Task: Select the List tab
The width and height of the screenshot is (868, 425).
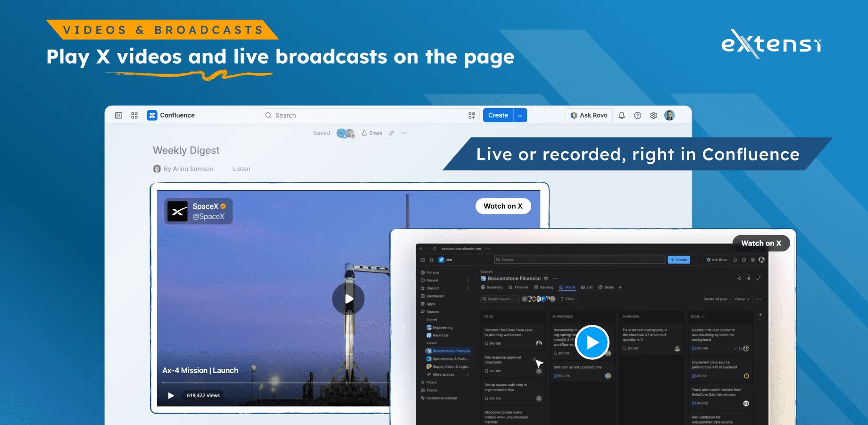Action: (587, 287)
